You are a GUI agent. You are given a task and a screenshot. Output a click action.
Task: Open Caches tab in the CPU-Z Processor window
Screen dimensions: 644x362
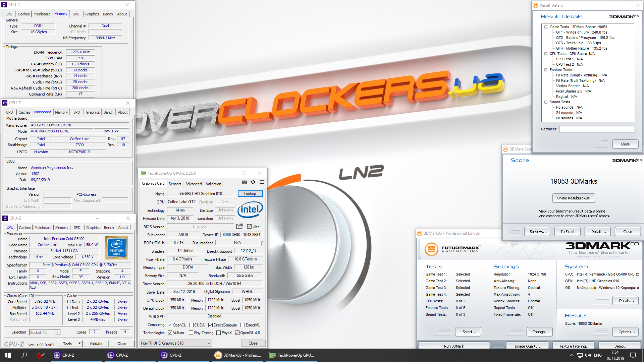point(25,228)
